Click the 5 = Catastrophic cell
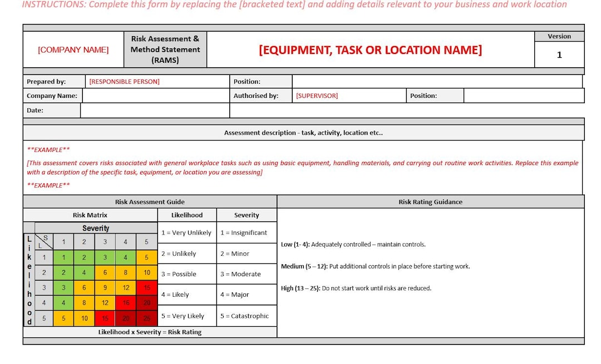Image resolution: width=601 pixels, height=364 pixels. [x=247, y=316]
